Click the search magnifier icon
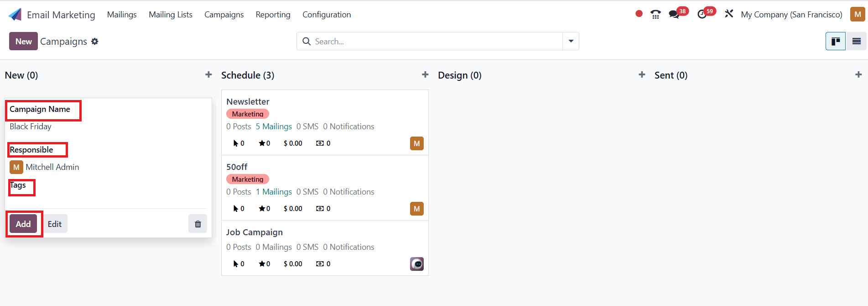 pyautogui.click(x=307, y=42)
